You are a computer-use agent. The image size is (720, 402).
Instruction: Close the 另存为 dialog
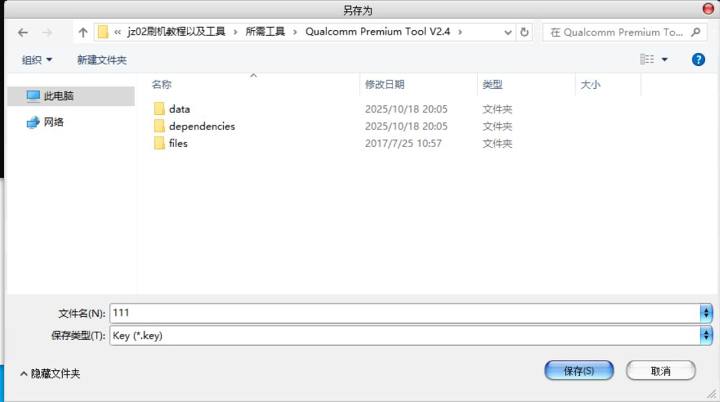pyautogui.click(x=709, y=9)
